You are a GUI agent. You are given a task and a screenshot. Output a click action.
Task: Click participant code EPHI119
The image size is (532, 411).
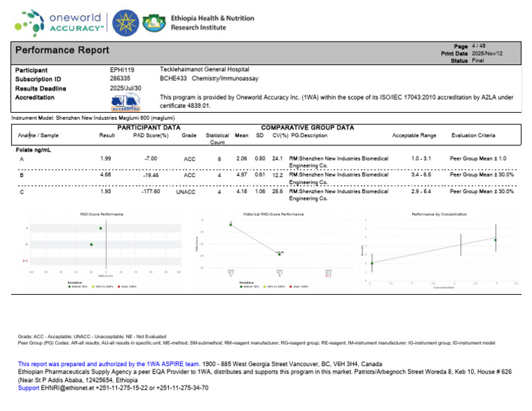122,70
